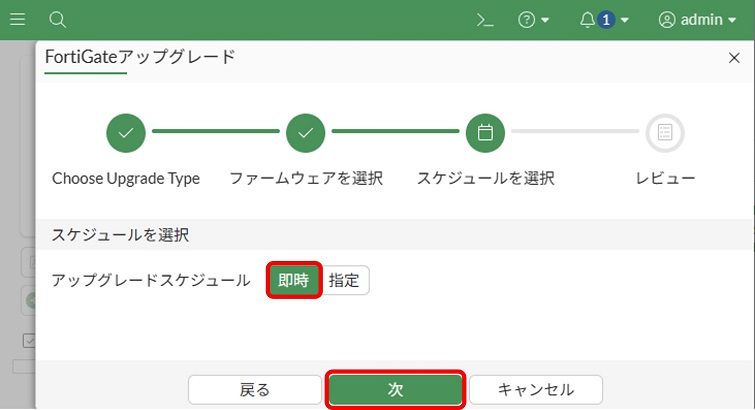
Task: Click the レビュー step icon
Action: click(665, 132)
